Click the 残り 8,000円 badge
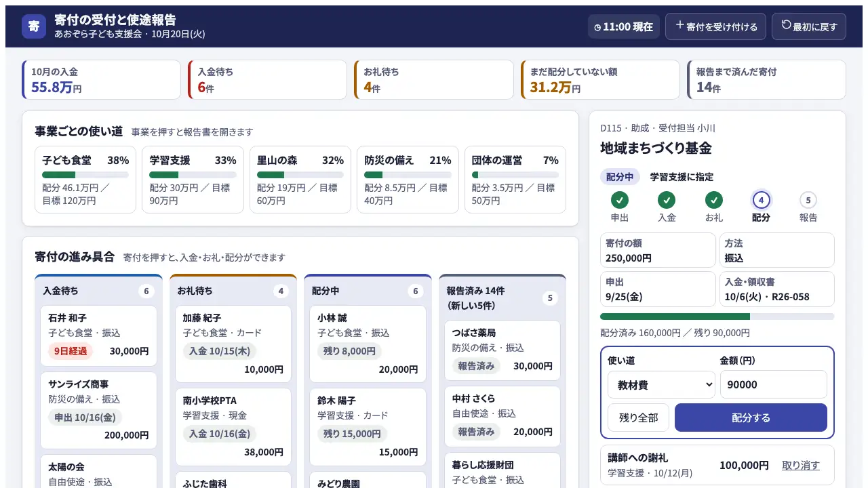Screen dimensions: 868x488 click(349, 351)
